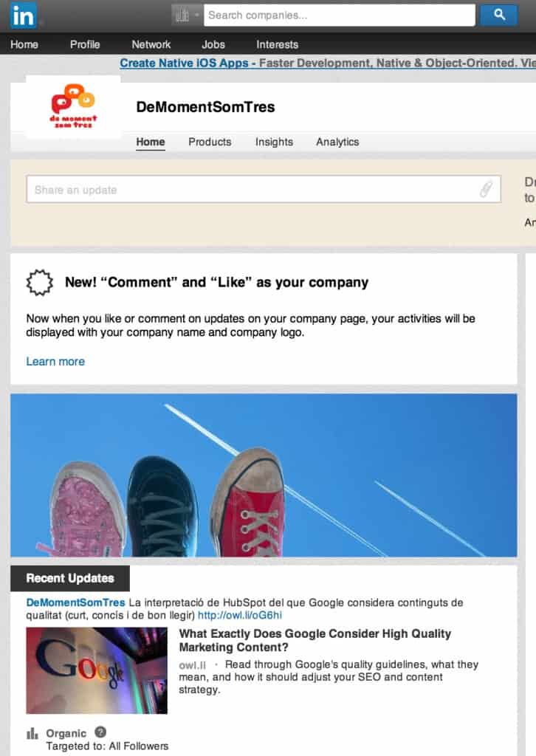This screenshot has width=536, height=756.
Task: Click the Create Native iOS Apps ad link
Action: click(x=184, y=63)
